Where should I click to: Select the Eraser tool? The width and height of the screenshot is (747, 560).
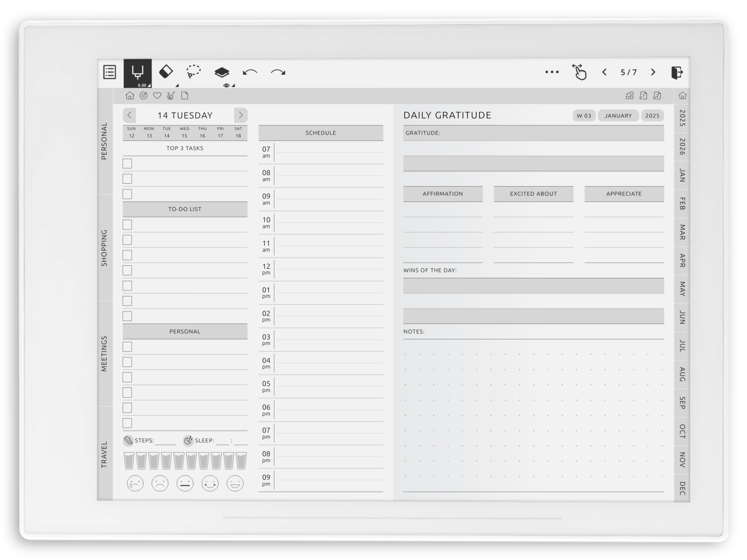click(x=166, y=72)
